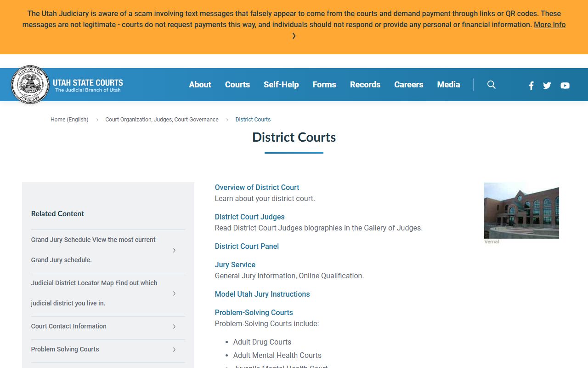Open Problem-Solving Courts heading link

pyautogui.click(x=254, y=312)
